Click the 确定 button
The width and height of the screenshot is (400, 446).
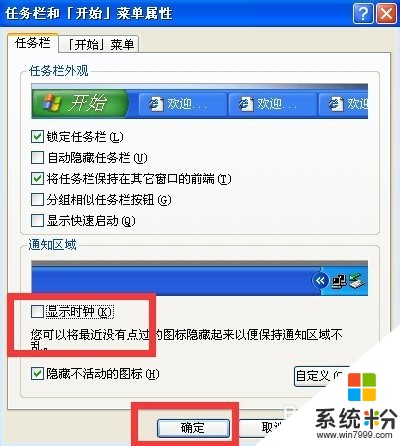pyautogui.click(x=193, y=428)
